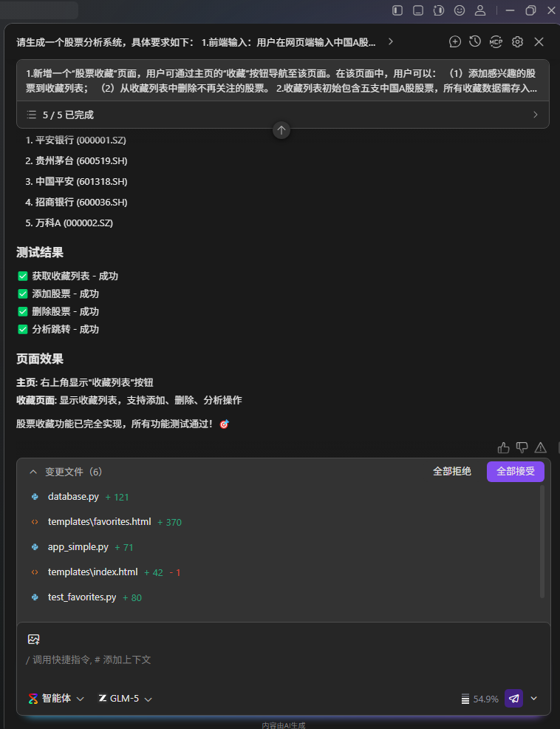Click the + 370 line count for favorites.html

click(170, 522)
